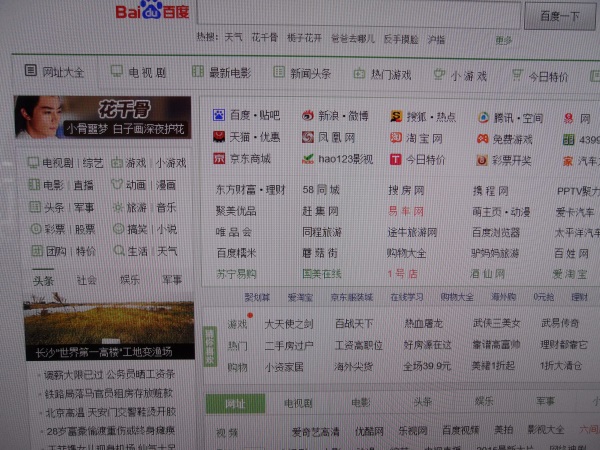The width and height of the screenshot is (600, 450).
Task: Open the 途牛旅游网 link
Action: (x=412, y=232)
